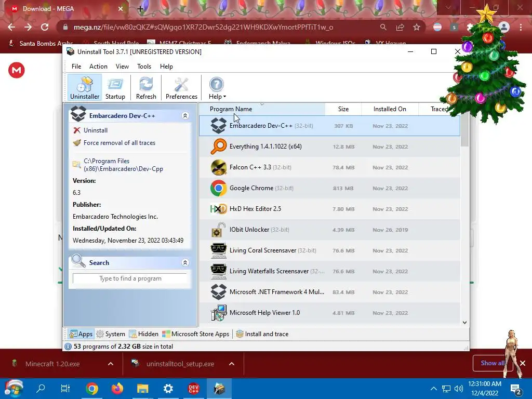Collapse the Search panel

tap(185, 262)
